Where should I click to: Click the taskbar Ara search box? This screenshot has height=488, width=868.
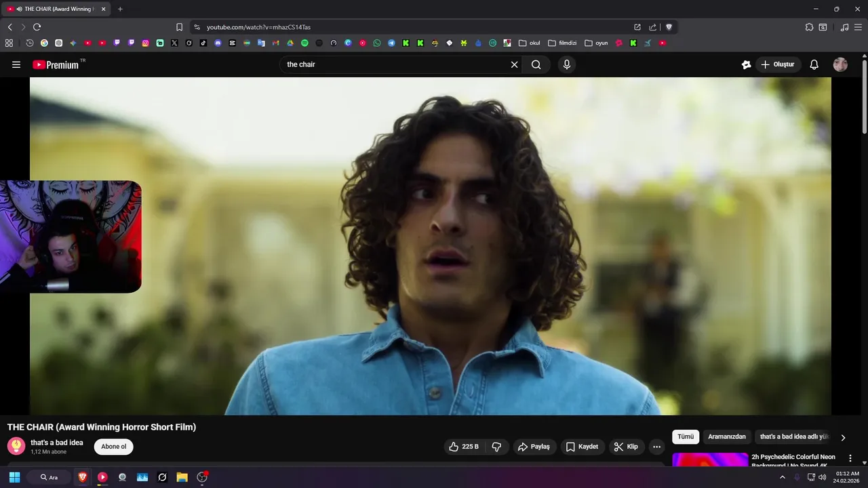click(49, 477)
